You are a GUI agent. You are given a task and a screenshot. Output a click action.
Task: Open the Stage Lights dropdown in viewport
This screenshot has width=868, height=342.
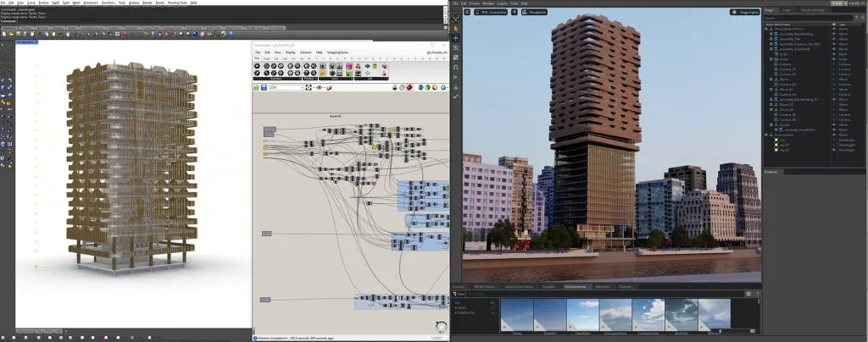744,12
